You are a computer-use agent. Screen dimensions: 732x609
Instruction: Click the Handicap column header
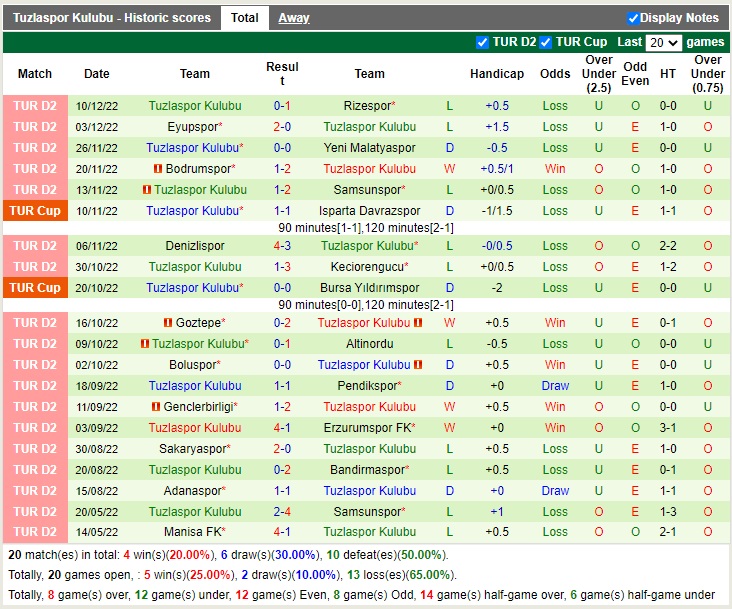[497, 74]
